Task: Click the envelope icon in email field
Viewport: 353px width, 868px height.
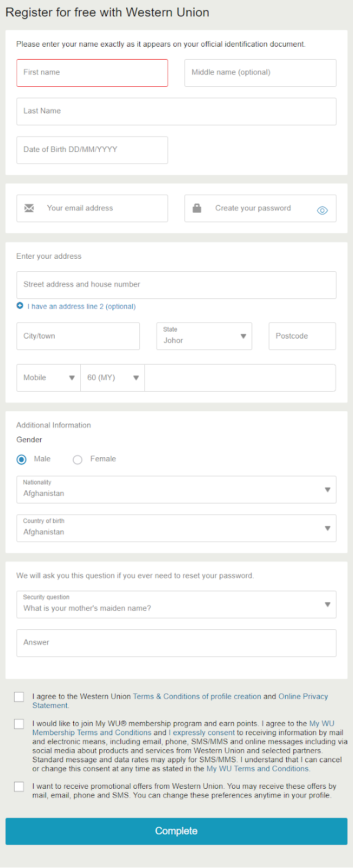Action: (29, 208)
